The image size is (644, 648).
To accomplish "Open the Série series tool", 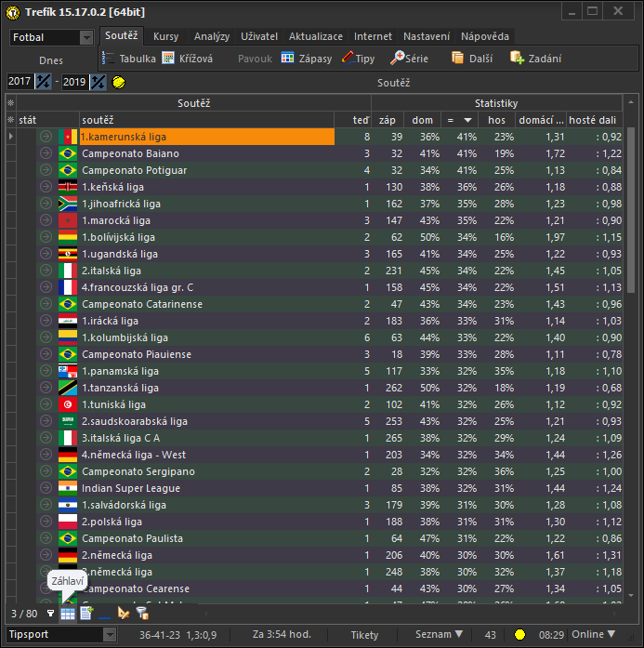I will (410, 58).
